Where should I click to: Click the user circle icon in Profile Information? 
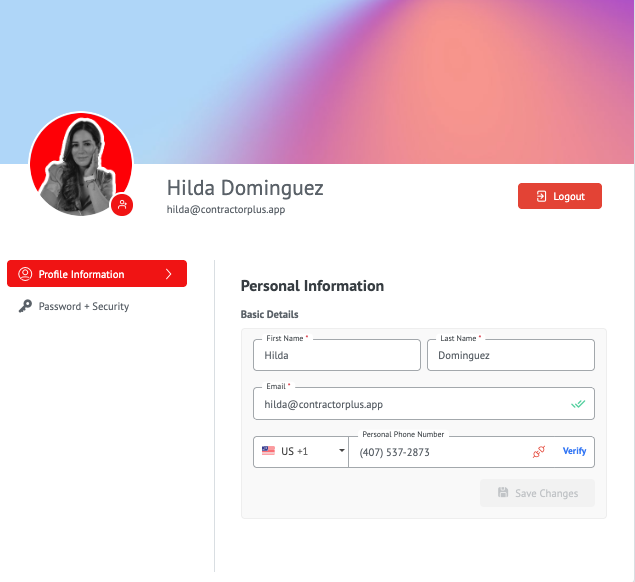tap(25, 274)
